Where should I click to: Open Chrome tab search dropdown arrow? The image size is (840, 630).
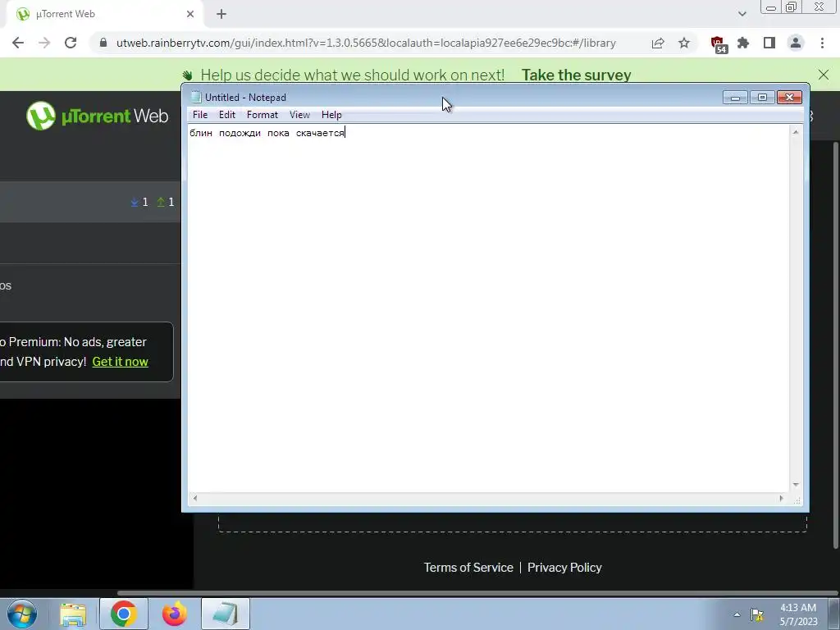pyautogui.click(x=742, y=14)
